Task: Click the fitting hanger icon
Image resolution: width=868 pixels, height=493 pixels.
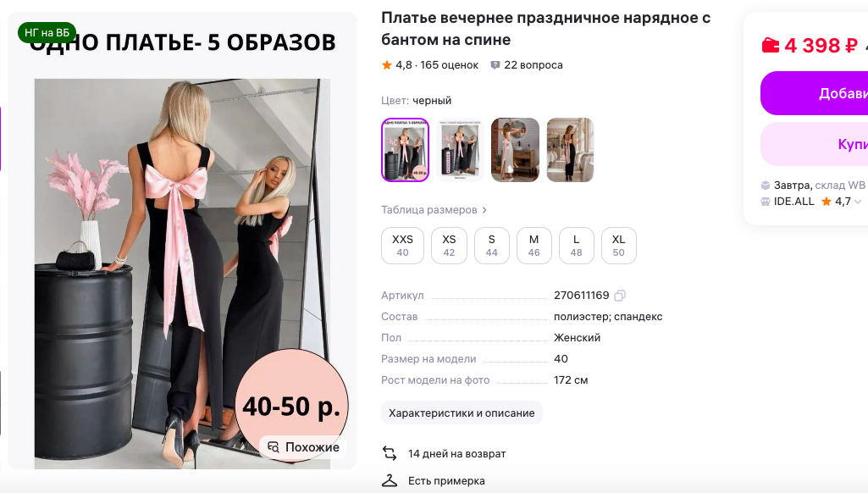Action: (390, 480)
